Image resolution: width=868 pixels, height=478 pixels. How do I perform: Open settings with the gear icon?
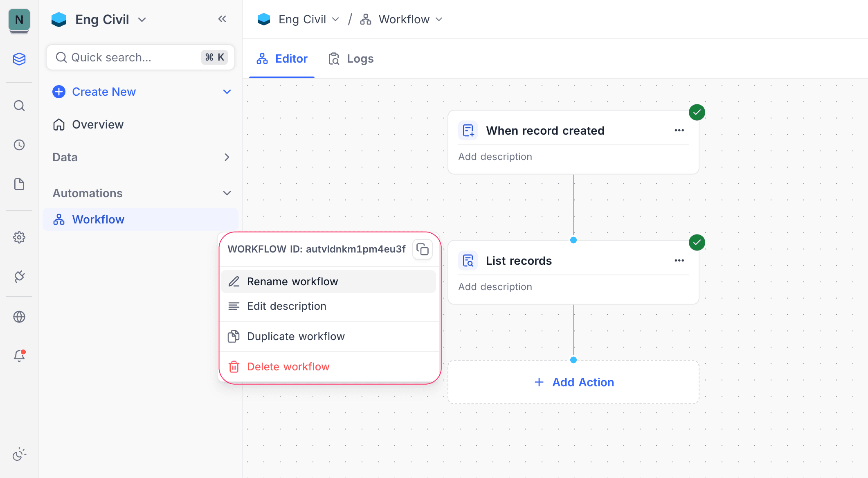[19, 237]
